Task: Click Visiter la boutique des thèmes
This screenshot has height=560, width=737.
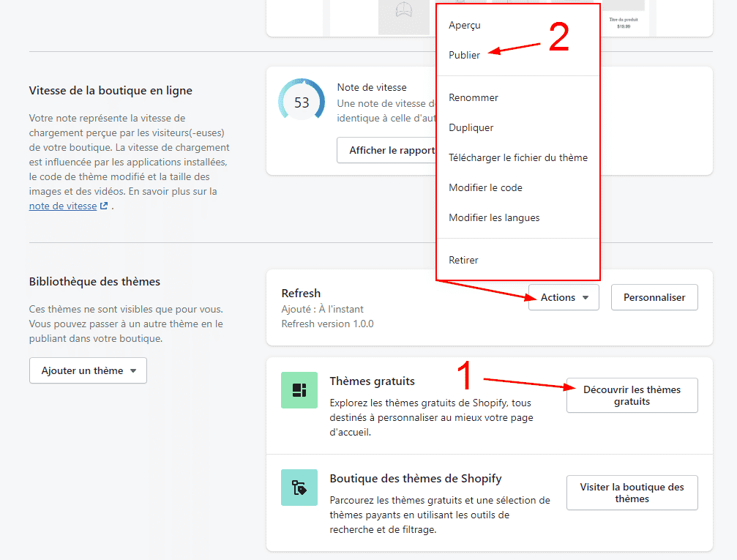Action: tap(632, 493)
